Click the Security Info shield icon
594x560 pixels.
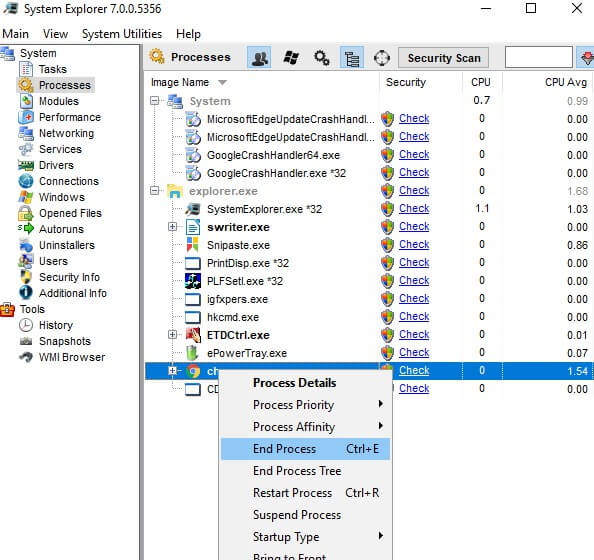tap(26, 277)
